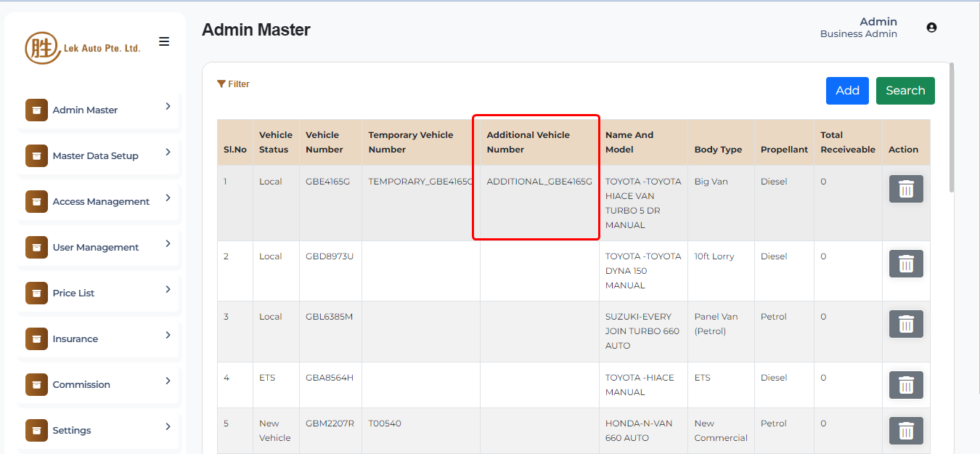Expand the Master Data Setup submenu arrow
The width and height of the screenshot is (980, 454).
pyautogui.click(x=168, y=152)
